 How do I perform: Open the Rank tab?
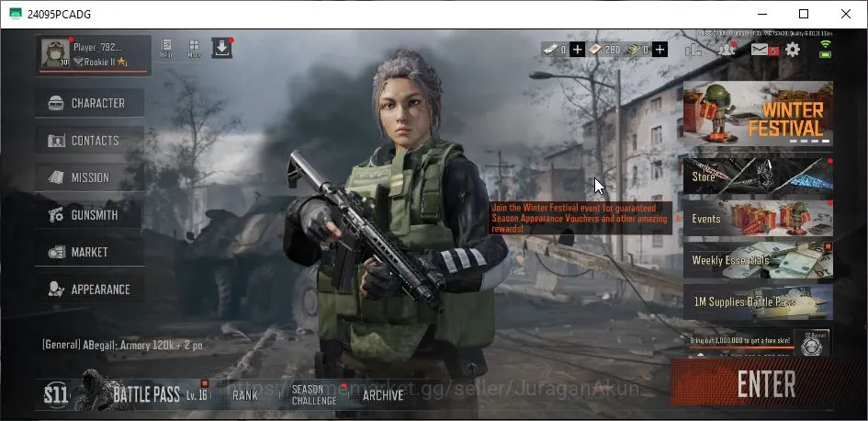(x=244, y=395)
